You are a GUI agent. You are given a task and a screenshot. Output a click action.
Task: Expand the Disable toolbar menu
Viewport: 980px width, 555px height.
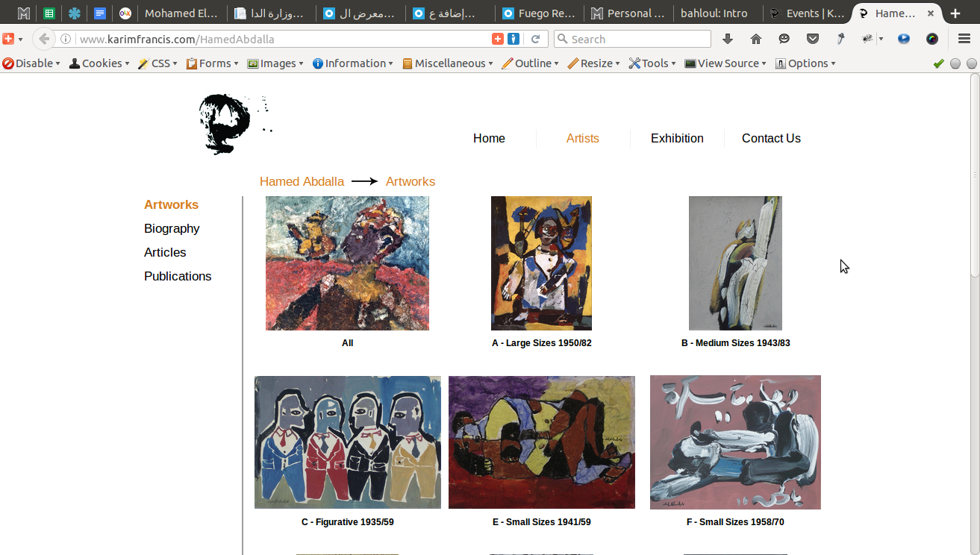pyautogui.click(x=31, y=63)
